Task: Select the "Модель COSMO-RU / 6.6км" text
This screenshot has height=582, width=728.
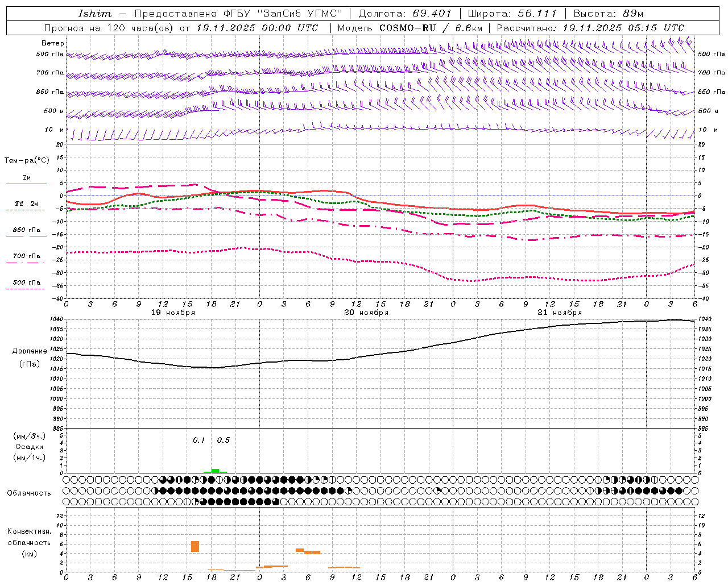Action: (x=409, y=28)
